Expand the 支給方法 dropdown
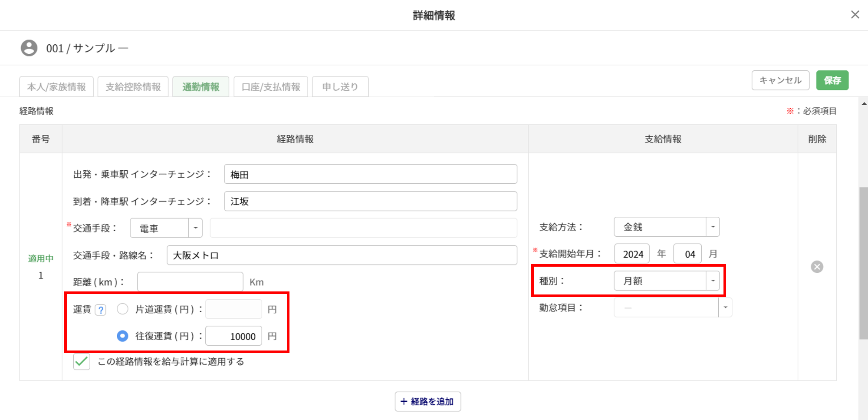868x420 pixels. point(712,227)
